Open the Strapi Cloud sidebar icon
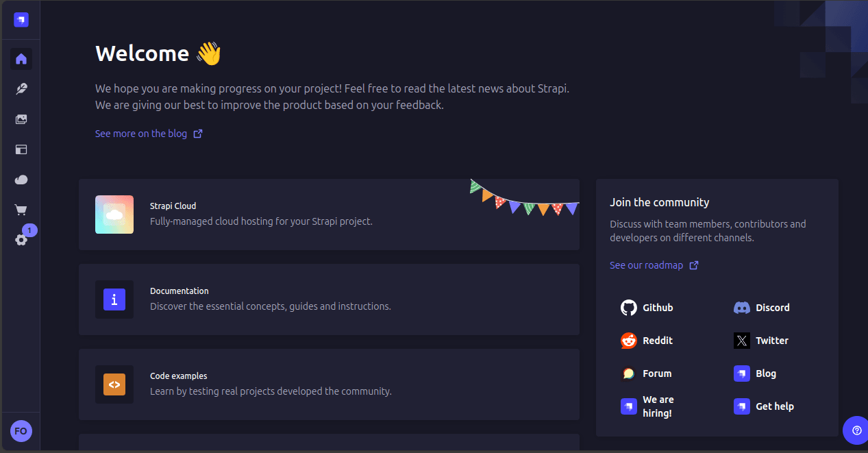Image resolution: width=868 pixels, height=453 pixels. [x=21, y=180]
